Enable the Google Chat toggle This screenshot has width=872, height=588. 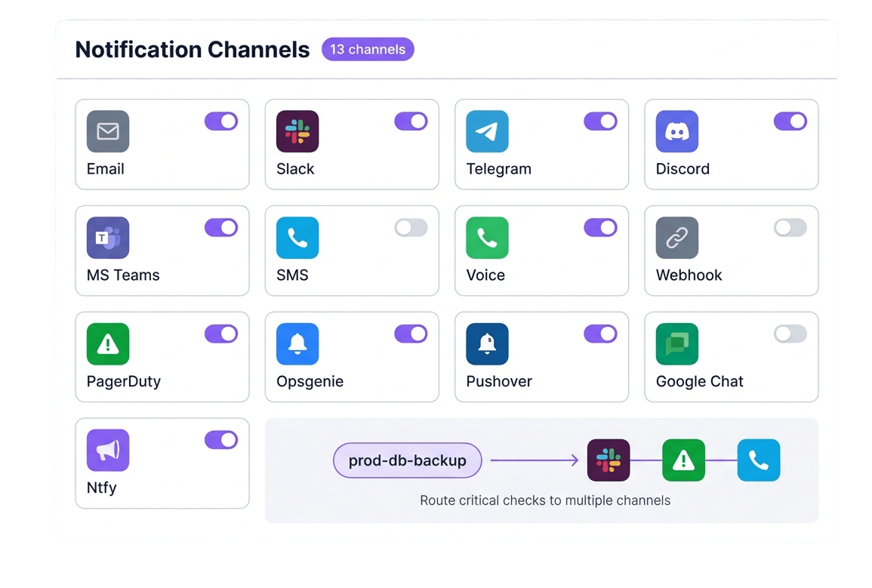point(790,334)
